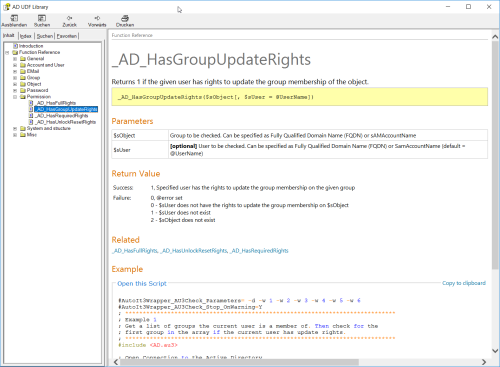The image size is (500, 367).
Task: Click the Suchen toolbar icon
Action: [42, 18]
